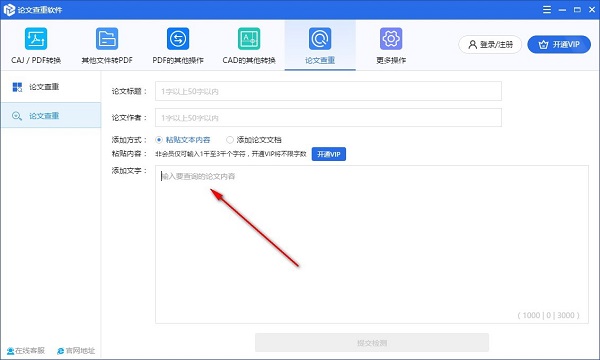This screenshot has width=600, height=360.
Task: Click the app logo in title bar
Action: coord(9,10)
